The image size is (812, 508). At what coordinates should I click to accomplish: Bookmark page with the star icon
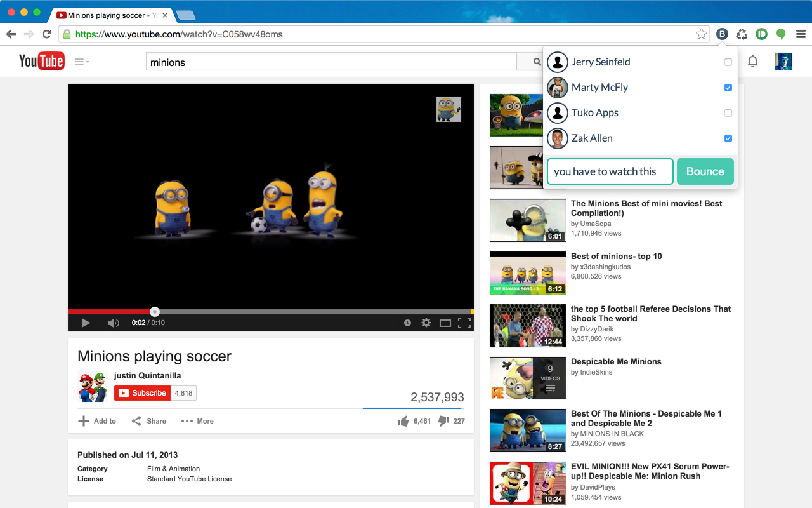[701, 34]
